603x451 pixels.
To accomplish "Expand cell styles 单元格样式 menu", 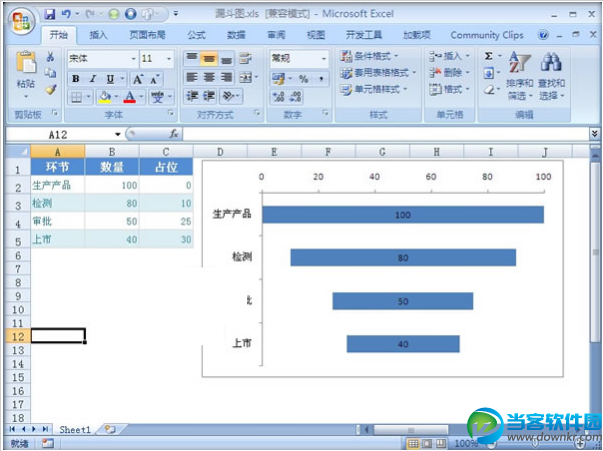I will point(373,90).
